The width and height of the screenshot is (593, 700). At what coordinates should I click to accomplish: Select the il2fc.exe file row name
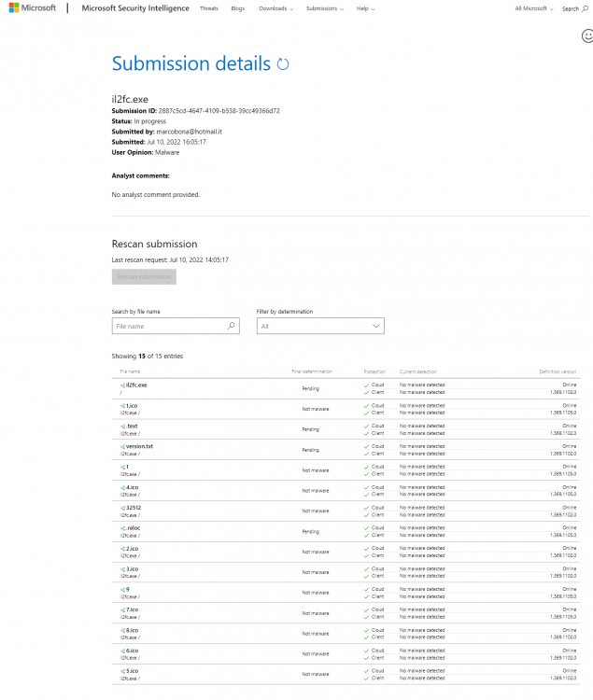[136, 385]
